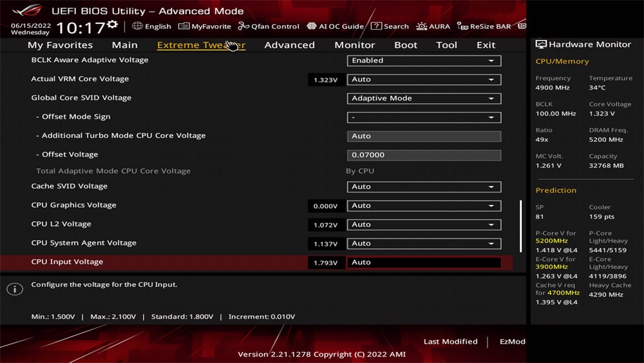
Task: Switch to the Boot tab
Action: 405,44
